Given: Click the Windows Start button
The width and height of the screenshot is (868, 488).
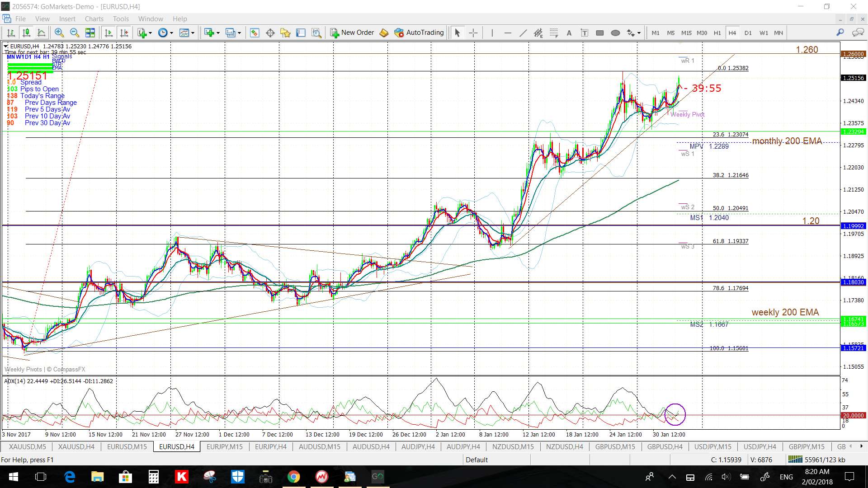Looking at the screenshot, I should [x=13, y=477].
